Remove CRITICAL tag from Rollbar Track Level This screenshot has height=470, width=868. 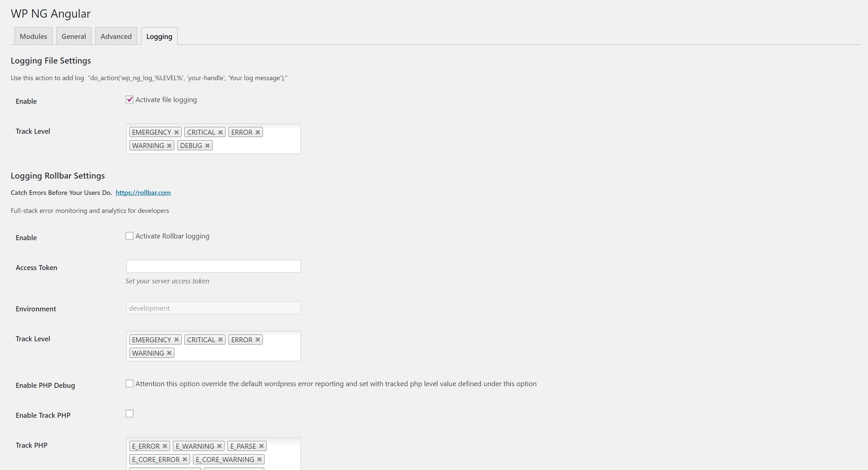coord(220,339)
